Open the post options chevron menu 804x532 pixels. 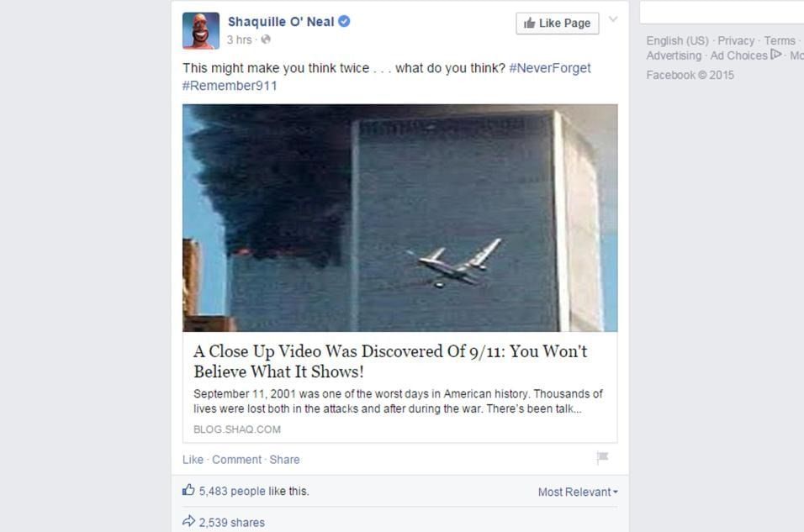pyautogui.click(x=613, y=19)
